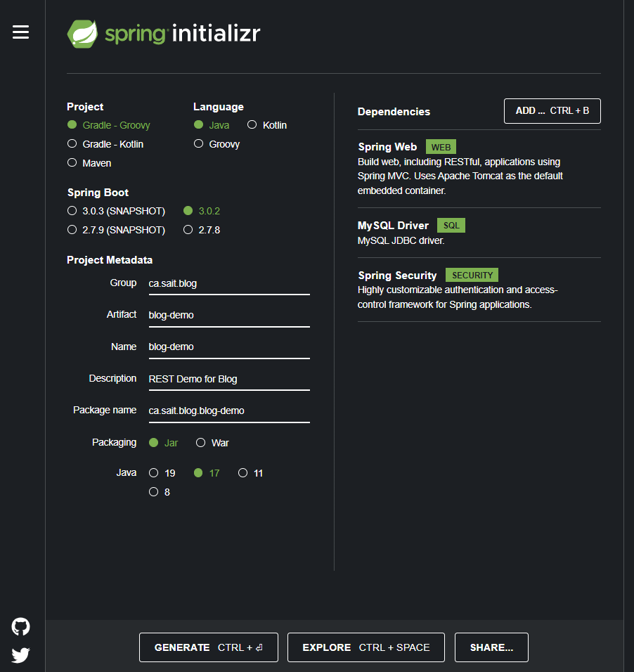
Task: Click the SHARE button
Action: pyautogui.click(x=491, y=647)
